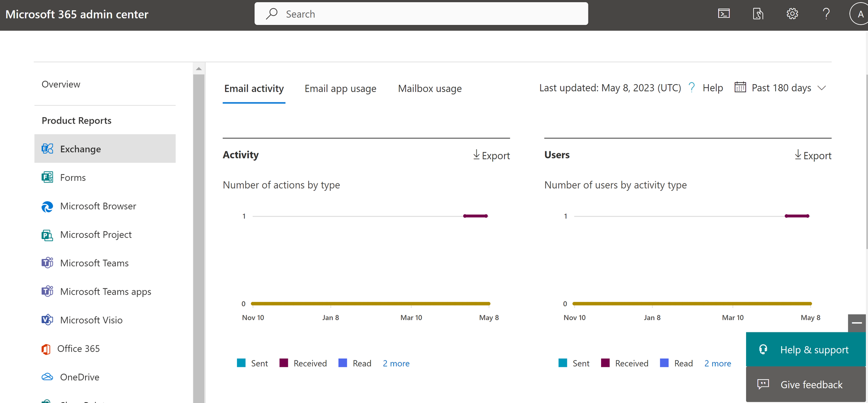Screen dimensions: 868x403
Task: Click the Give feedback button
Action: pos(806,384)
